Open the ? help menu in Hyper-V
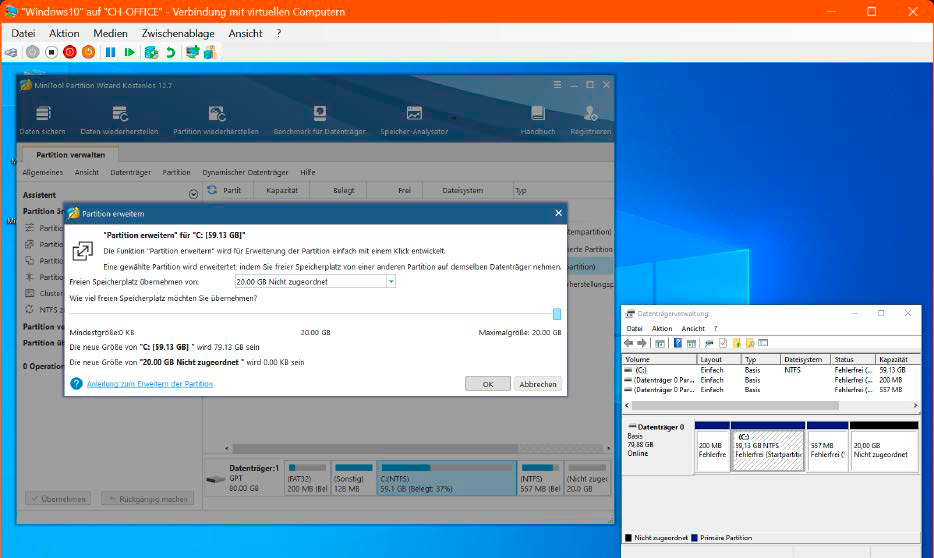Image resolution: width=934 pixels, height=558 pixels. (x=278, y=33)
